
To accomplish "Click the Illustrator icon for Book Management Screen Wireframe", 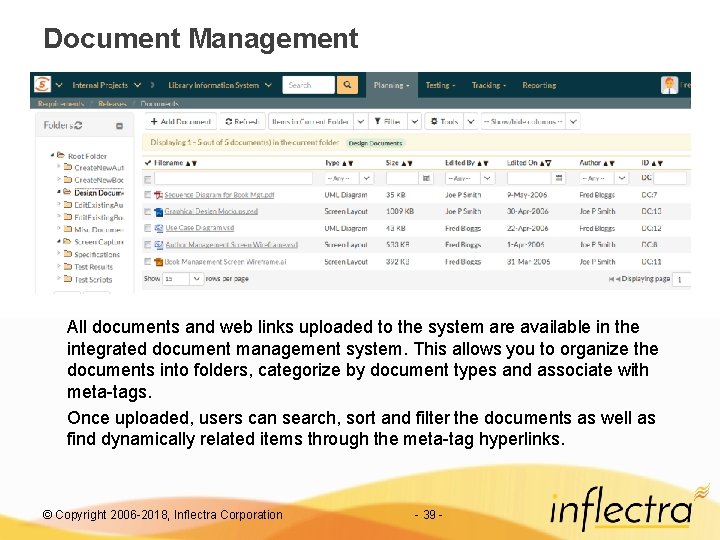I will pos(158,262).
